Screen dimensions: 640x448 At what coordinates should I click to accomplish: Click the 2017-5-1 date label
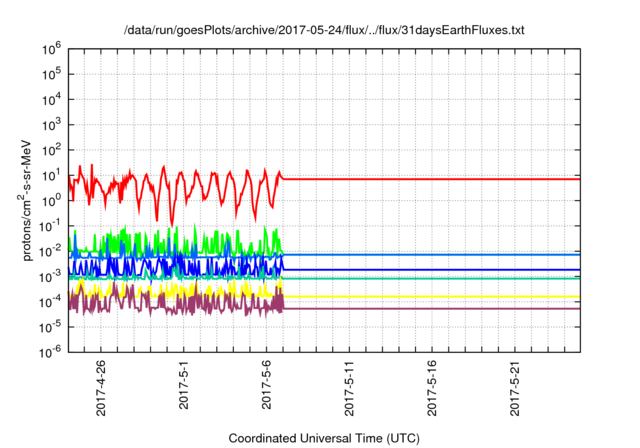coord(184,385)
